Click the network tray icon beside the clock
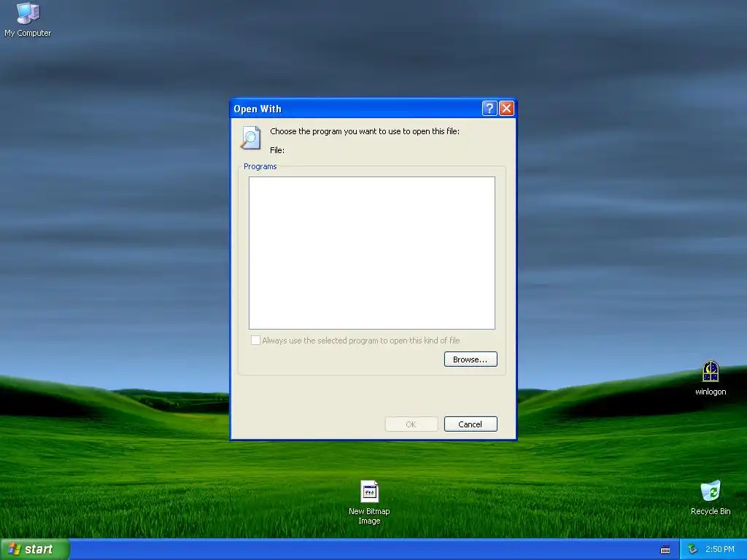Viewport: 747px width, 560px height. pos(692,550)
